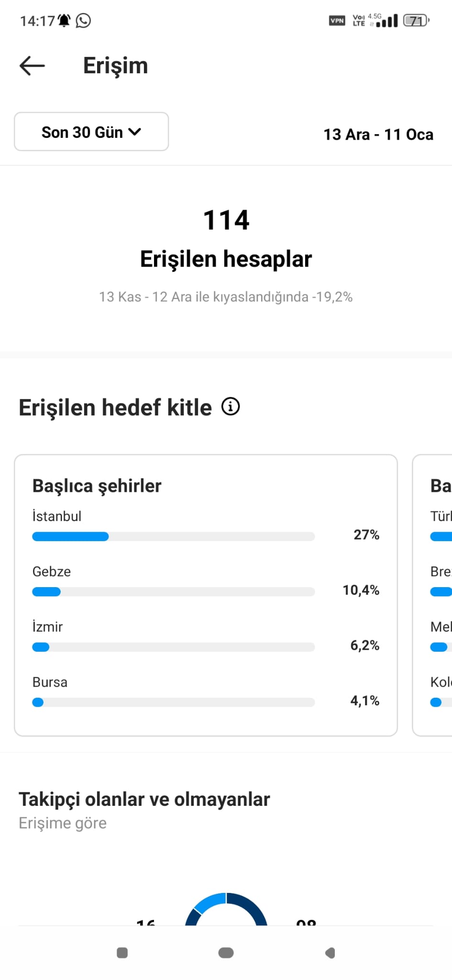Screen dimensions: 452x980
Task: Open the info icon beside Erişilen hedef kitle
Action: pos(231,407)
